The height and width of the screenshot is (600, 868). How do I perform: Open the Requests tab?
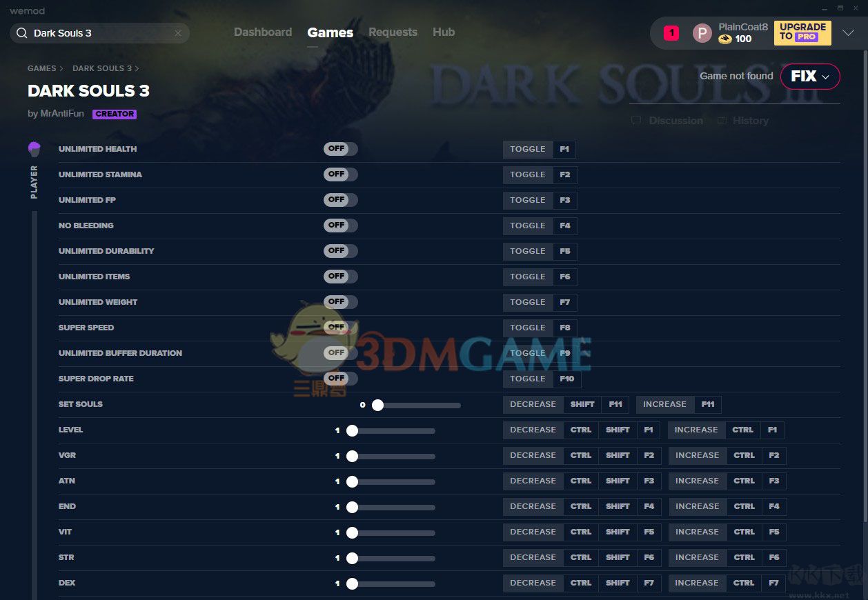393,32
